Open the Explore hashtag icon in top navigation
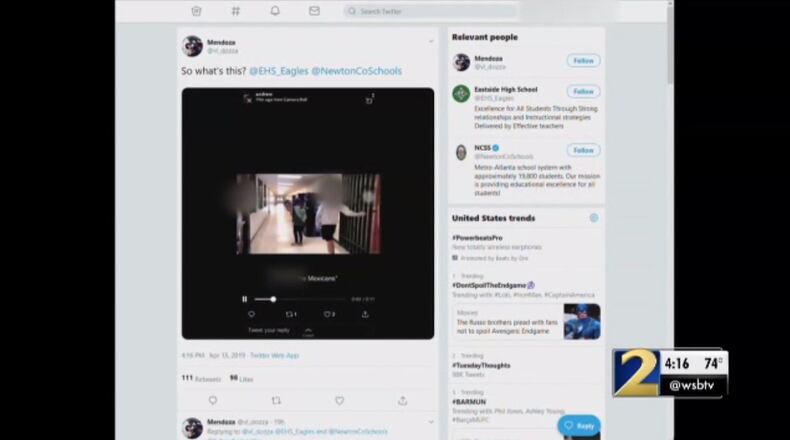 (236, 11)
